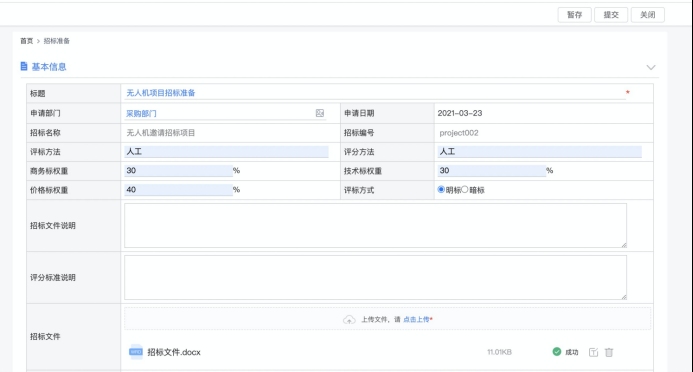
Task: Click the 关闭 button
Action: (648, 15)
